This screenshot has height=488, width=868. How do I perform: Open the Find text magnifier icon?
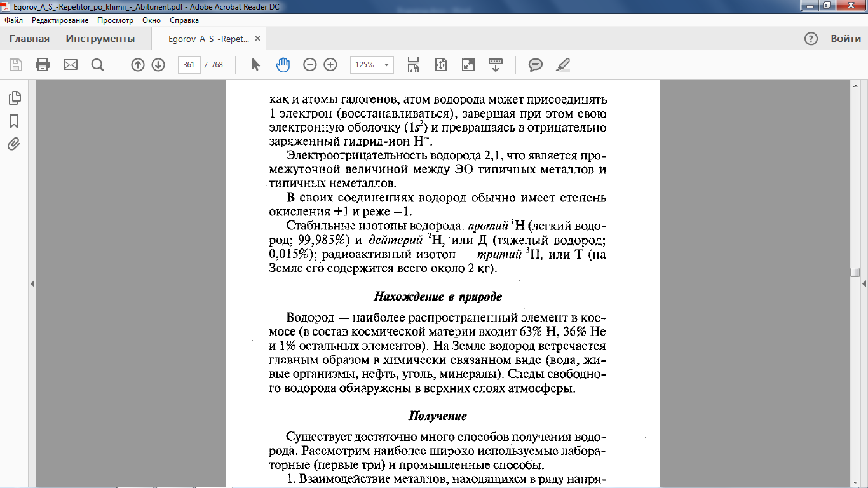pyautogui.click(x=97, y=64)
